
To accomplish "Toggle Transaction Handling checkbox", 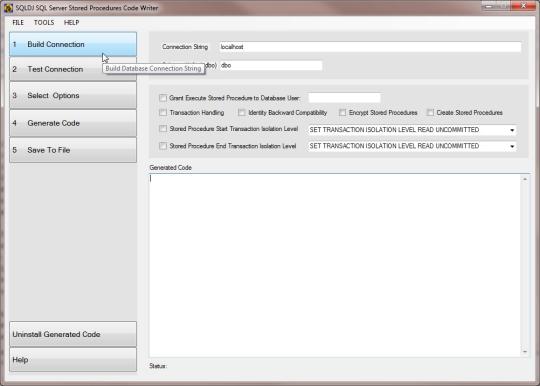I will pyautogui.click(x=163, y=113).
